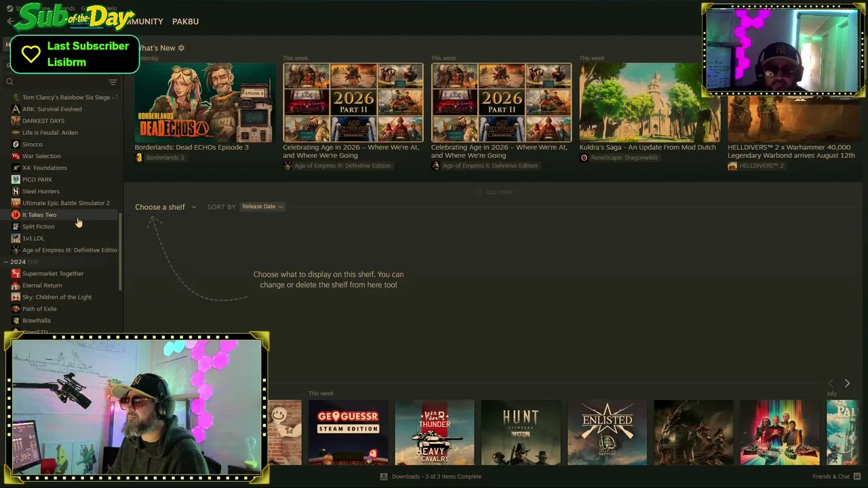The width and height of the screenshot is (868, 488).
Task: Open the Borderlands Dead ECHOs news thumbnail
Action: 205,103
